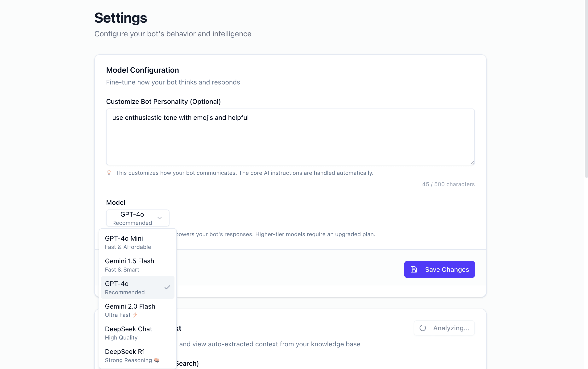588x369 pixels.
Task: Click the brain emoji next to Strong Reasoning
Action: [157, 360]
